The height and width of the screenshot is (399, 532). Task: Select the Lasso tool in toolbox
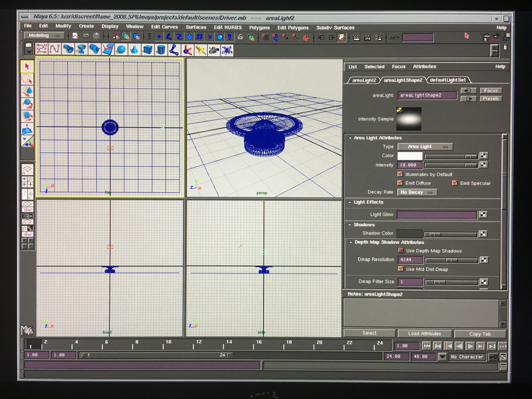[x=27, y=79]
